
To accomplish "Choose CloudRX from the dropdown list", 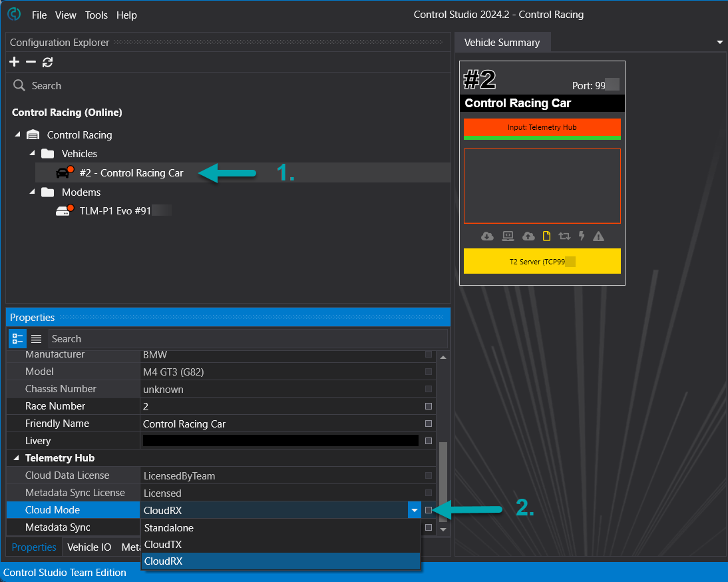I will point(280,561).
